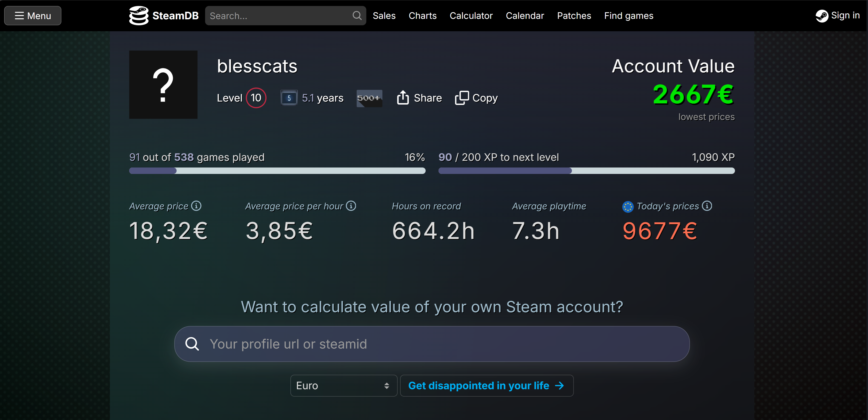
Task: Click the 3,85€ price per hour value
Action: (x=279, y=231)
